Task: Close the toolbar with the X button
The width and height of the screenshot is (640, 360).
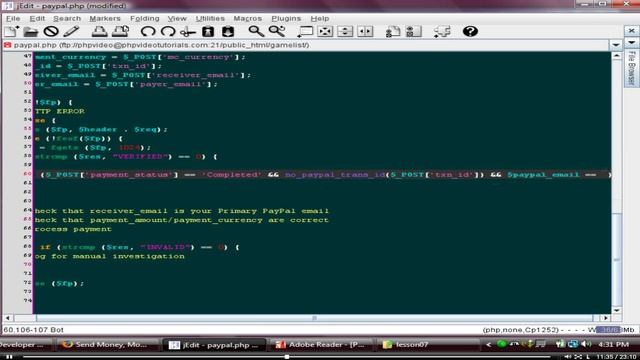Action: (631, 31)
